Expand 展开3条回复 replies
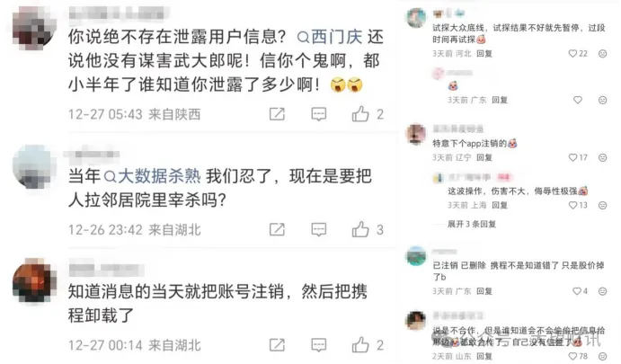This screenshot has width=621, height=364. tap(472, 224)
